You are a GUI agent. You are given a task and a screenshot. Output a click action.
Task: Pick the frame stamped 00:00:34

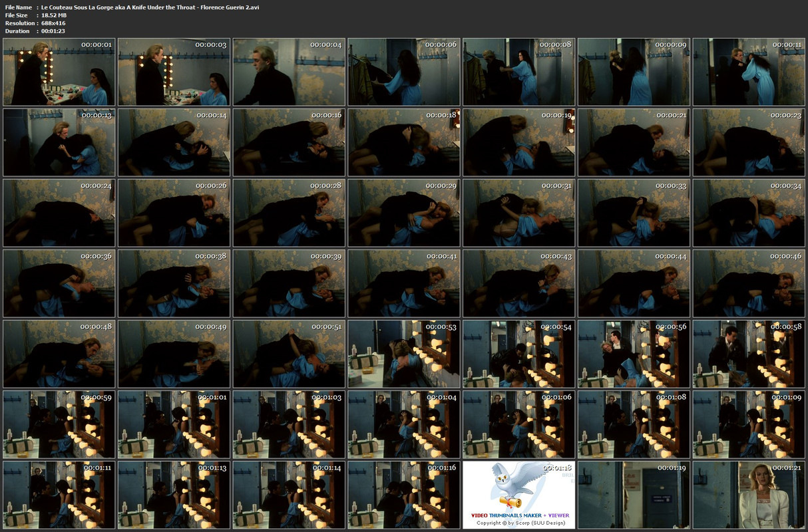(749, 213)
